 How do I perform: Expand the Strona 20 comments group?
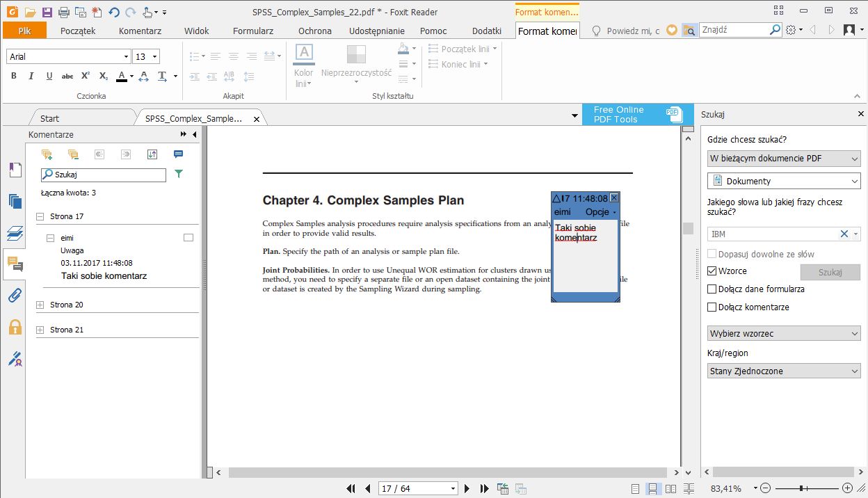(40, 305)
